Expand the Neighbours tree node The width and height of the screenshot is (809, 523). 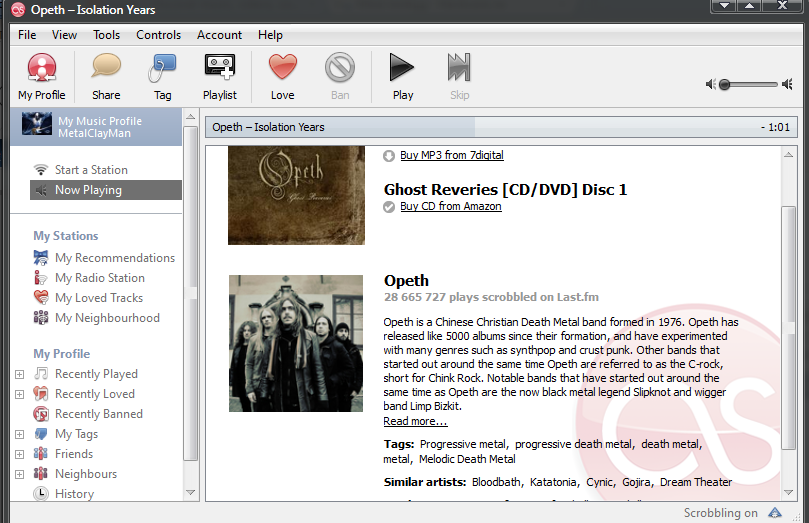pos(20,475)
